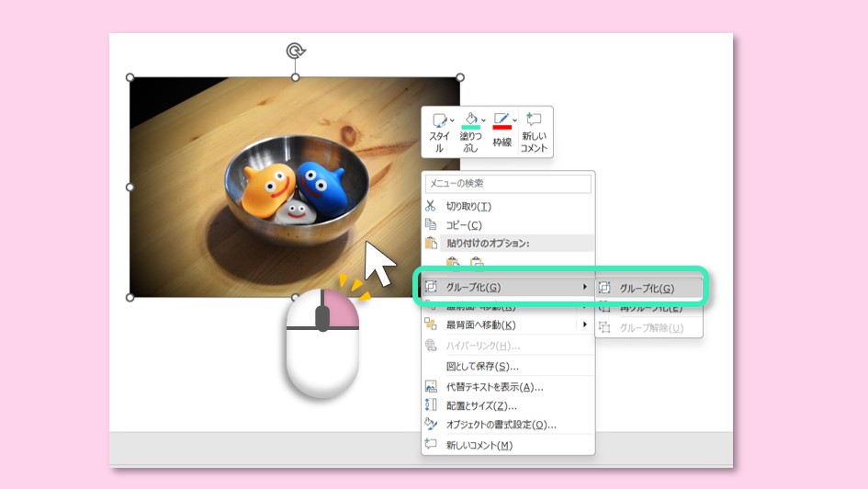The image size is (868, 489).
Task: Click the green fill color bar
Action: coord(470,128)
